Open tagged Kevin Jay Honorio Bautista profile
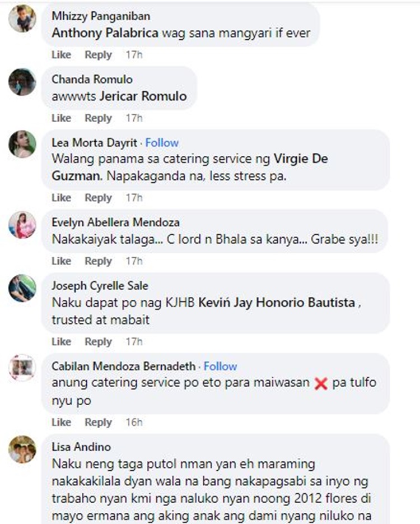420x524 pixels. tap(277, 303)
